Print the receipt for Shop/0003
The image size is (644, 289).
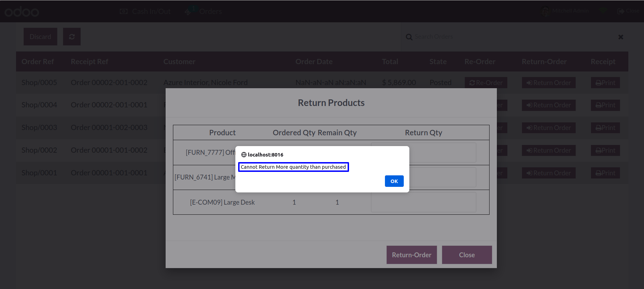pos(605,128)
